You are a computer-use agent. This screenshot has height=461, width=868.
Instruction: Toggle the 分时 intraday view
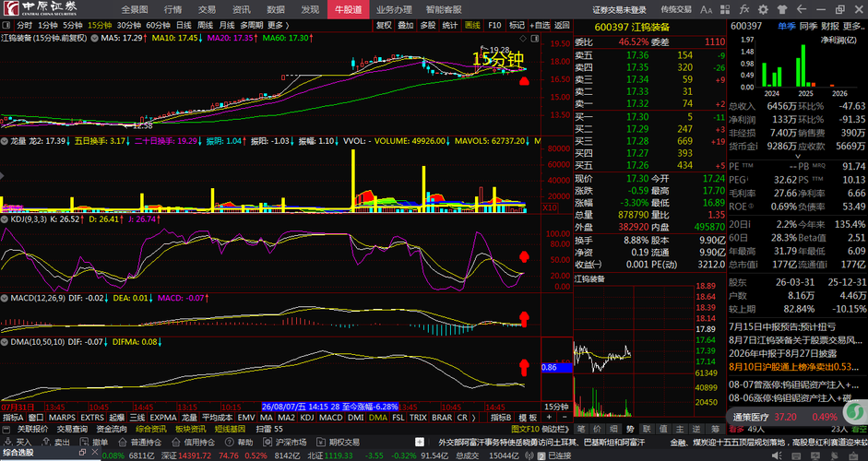pyautogui.click(x=24, y=25)
